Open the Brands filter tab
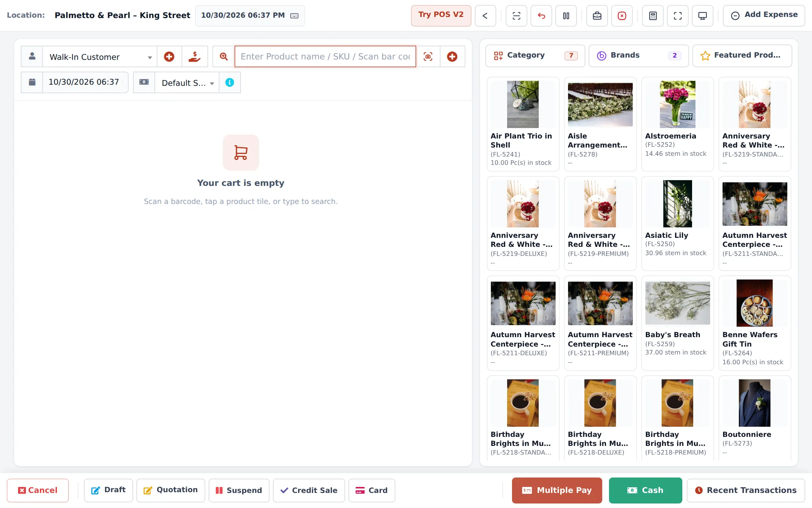This screenshot has height=508, width=812. 639,56
